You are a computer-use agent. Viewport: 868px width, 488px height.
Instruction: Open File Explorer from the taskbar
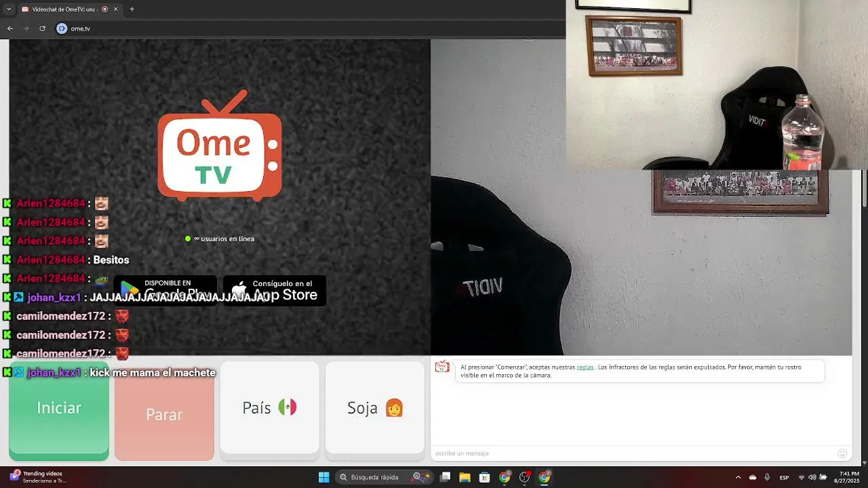[x=465, y=477]
